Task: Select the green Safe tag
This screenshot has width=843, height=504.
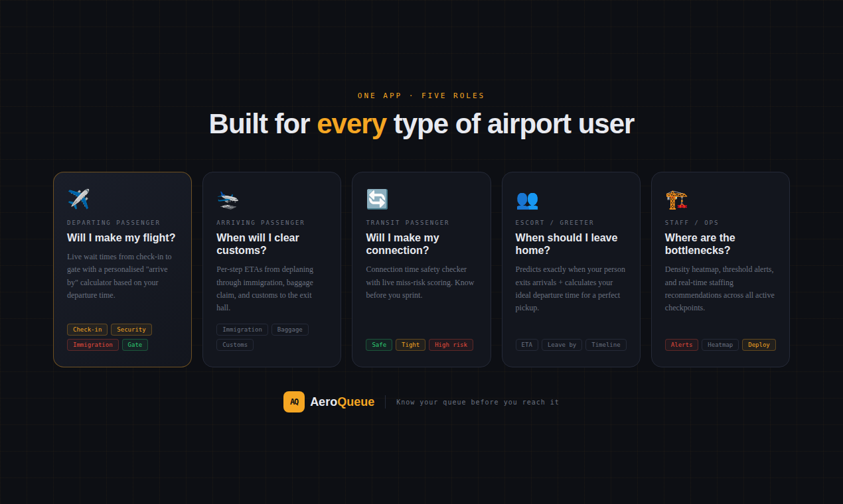Action: click(x=379, y=345)
